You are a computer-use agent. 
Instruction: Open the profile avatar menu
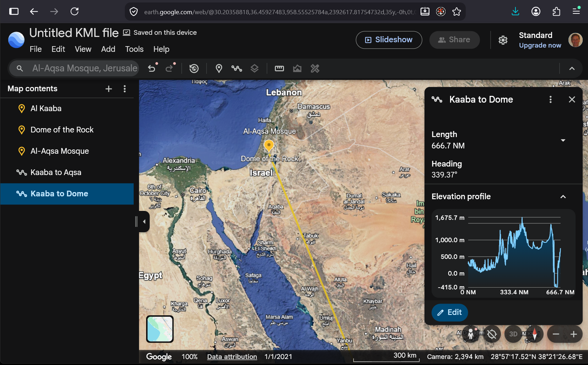(576, 40)
